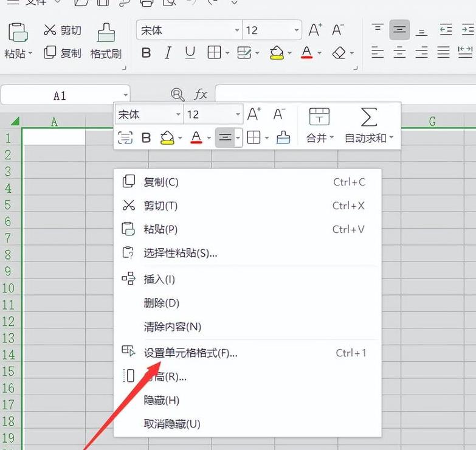Viewport: 476px width, 450px height.
Task: Toggle Bold in the ribbon
Action: click(146, 53)
